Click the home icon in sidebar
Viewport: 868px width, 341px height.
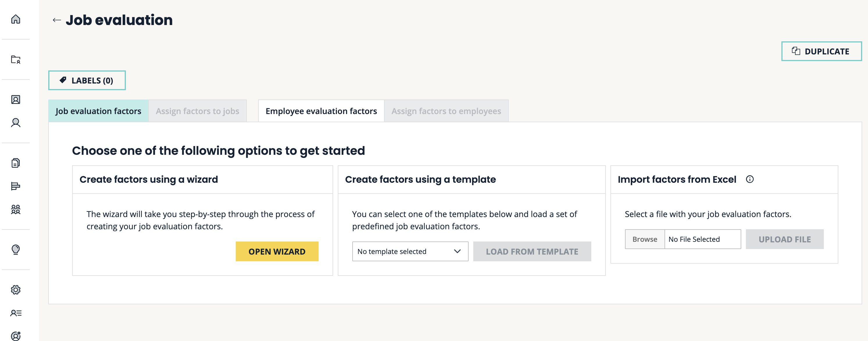(15, 19)
